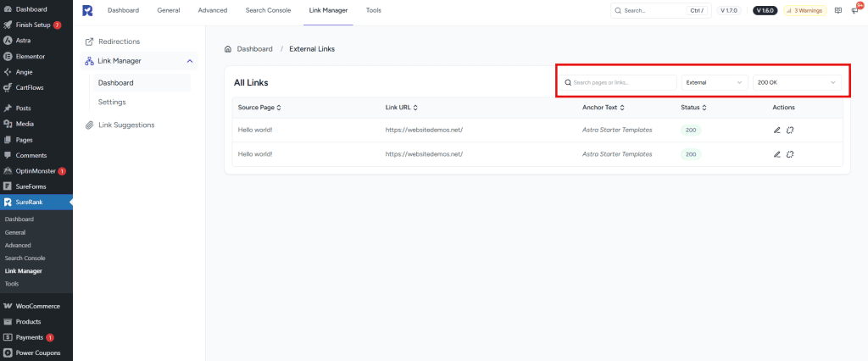Open Link Manager in SureRank submenu
868x361 pixels.
(x=23, y=271)
